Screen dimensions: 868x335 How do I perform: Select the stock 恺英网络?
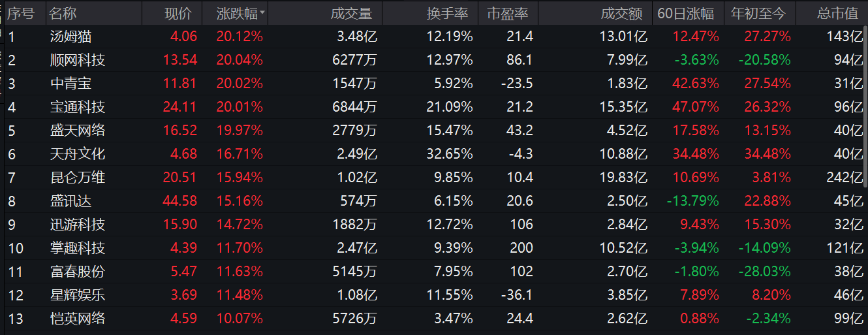pyautogui.click(x=77, y=319)
